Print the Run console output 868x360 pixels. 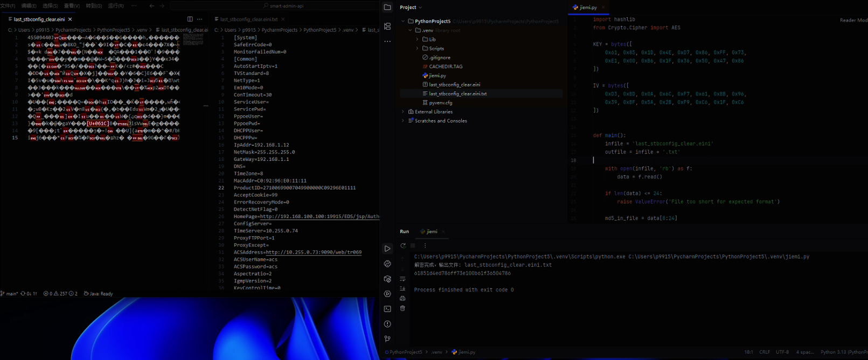402,298
